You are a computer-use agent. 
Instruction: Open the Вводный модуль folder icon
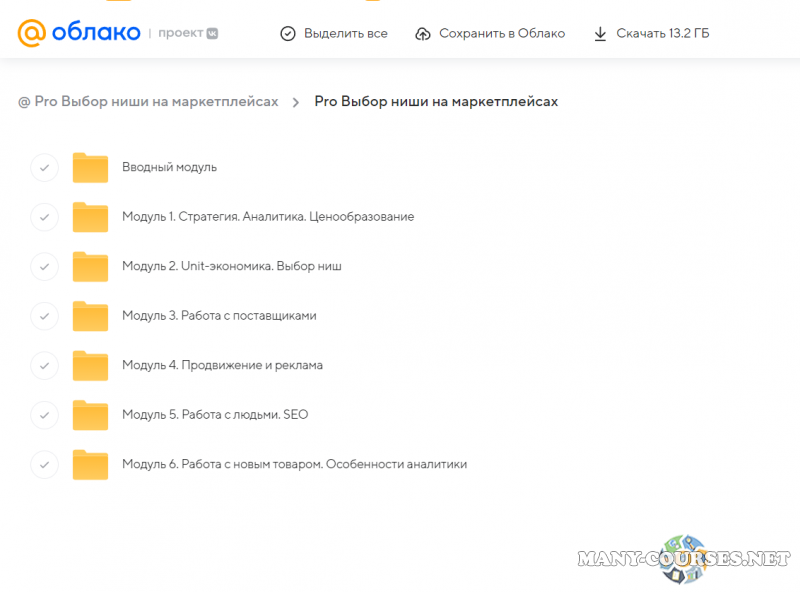(x=90, y=168)
